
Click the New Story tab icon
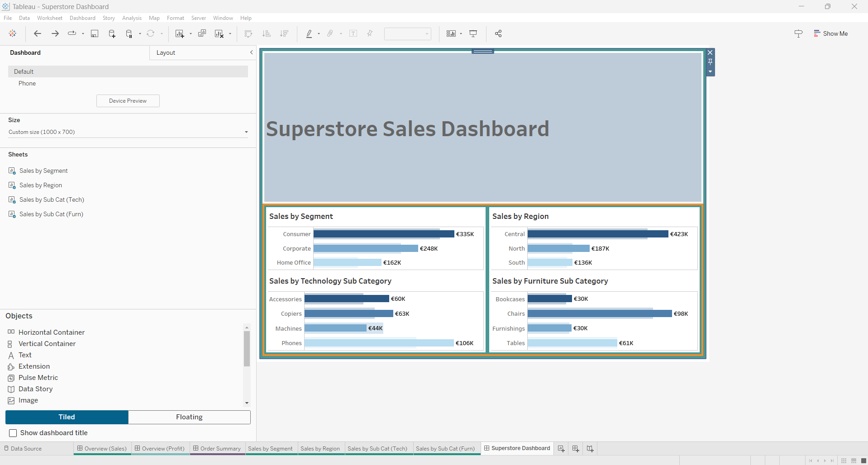590,449
